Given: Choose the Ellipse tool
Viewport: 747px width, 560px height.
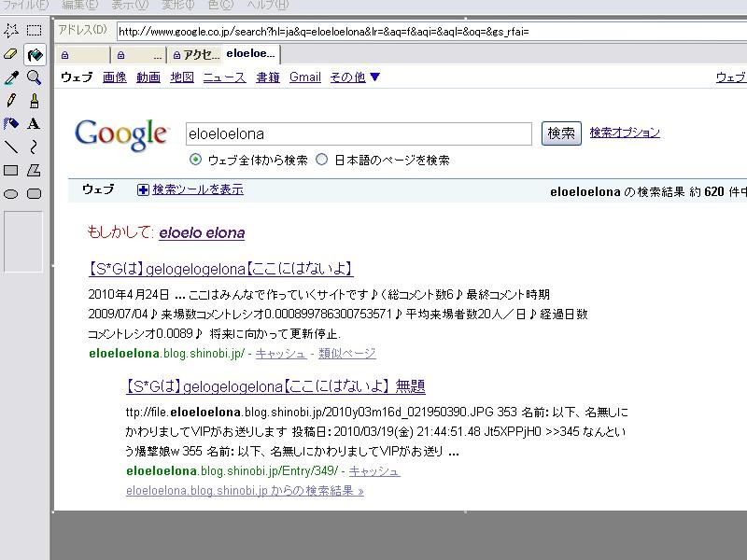Looking at the screenshot, I should pyautogui.click(x=11, y=194).
